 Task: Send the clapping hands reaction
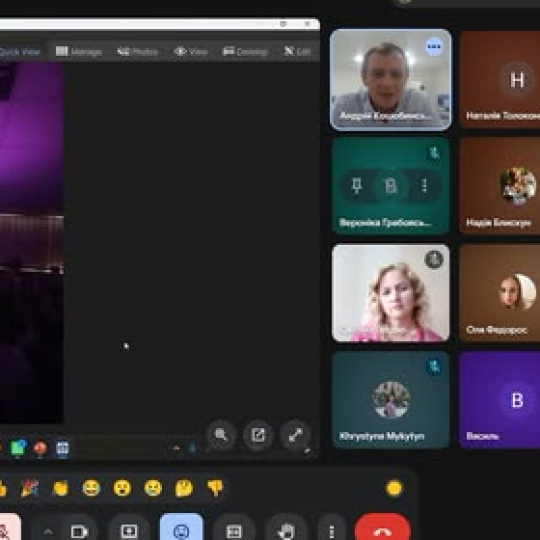[61, 488]
